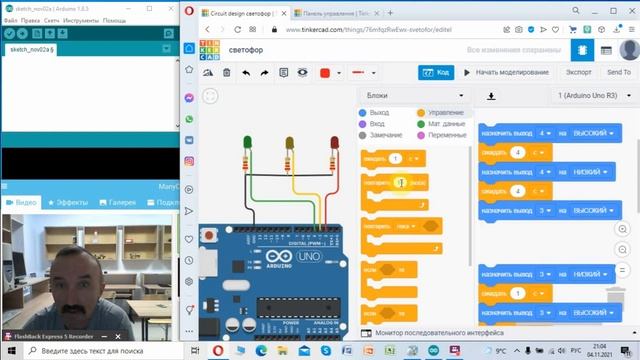Click the repeat count field in повторить block
The image size is (640, 360).
(401, 182)
